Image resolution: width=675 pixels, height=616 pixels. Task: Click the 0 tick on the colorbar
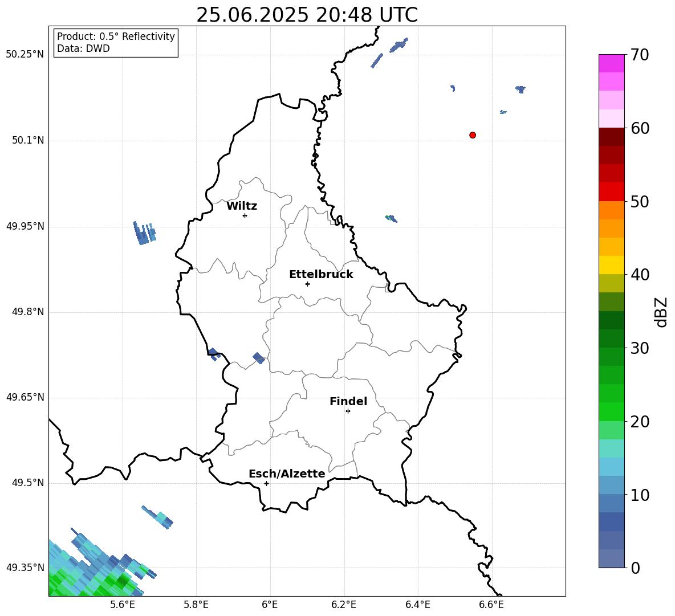coord(635,568)
